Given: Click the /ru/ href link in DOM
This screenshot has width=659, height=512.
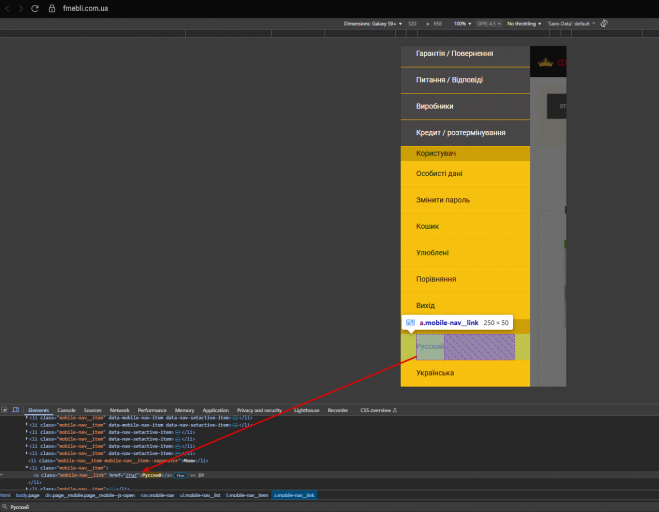Looking at the screenshot, I should point(132,475).
